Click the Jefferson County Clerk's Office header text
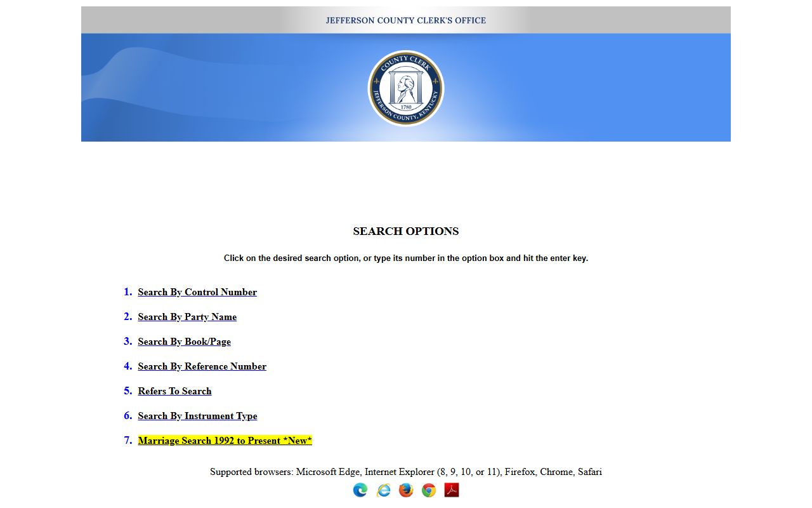The width and height of the screenshot is (812, 508). [x=406, y=20]
